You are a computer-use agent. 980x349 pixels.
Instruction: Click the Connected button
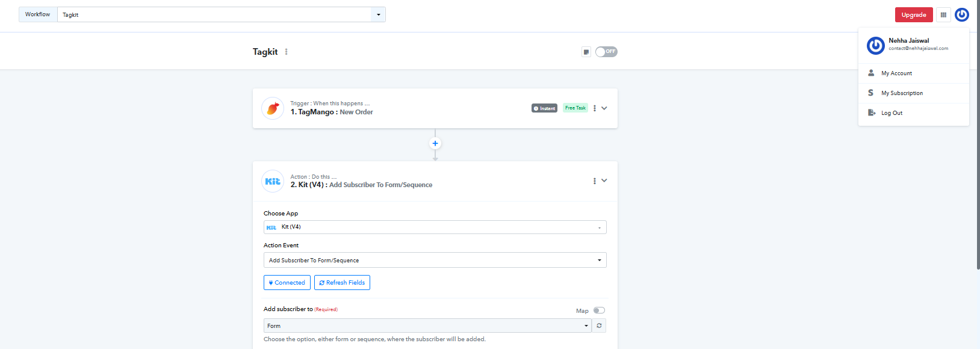coord(287,282)
